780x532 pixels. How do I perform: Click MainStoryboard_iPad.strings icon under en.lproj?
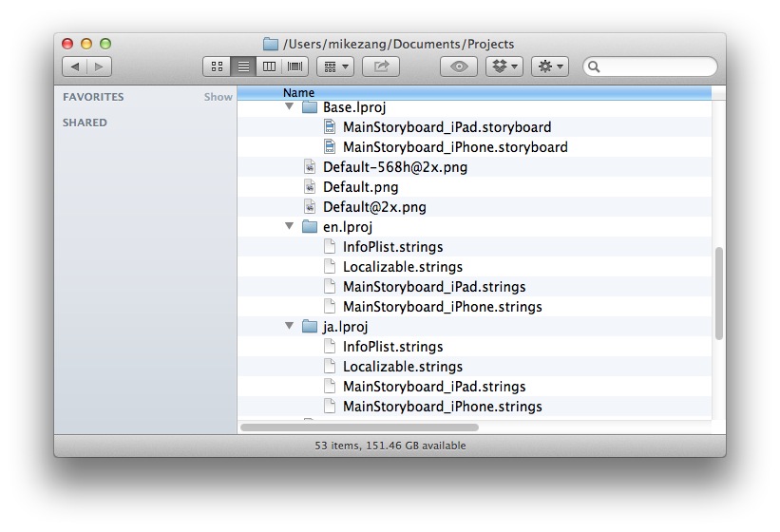330,286
